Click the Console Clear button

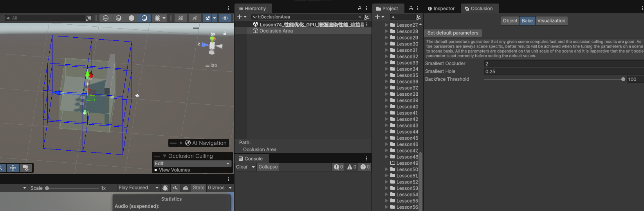pyautogui.click(x=242, y=167)
